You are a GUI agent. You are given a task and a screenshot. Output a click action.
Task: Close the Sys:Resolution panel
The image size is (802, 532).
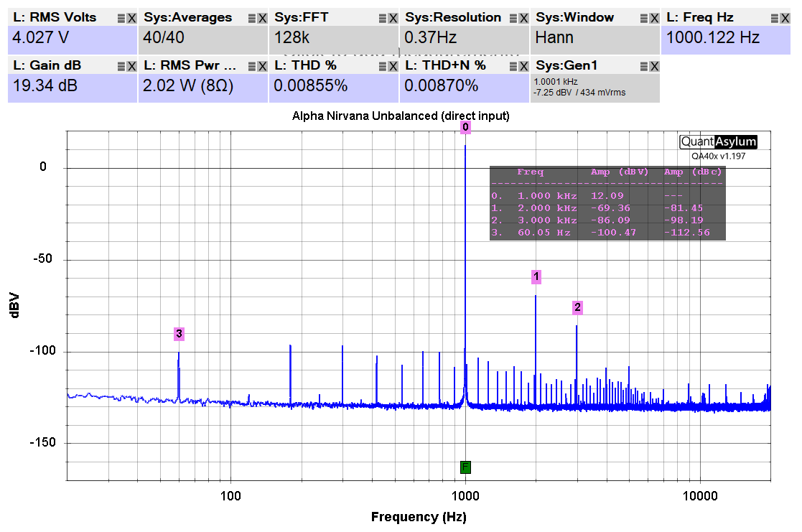pos(523,19)
